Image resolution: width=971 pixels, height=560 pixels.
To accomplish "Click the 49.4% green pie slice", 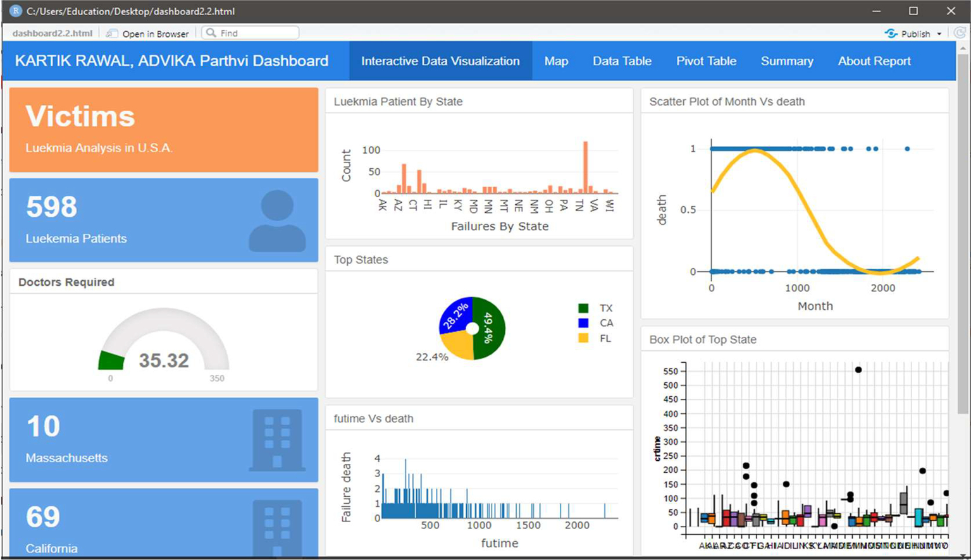I will coord(491,329).
